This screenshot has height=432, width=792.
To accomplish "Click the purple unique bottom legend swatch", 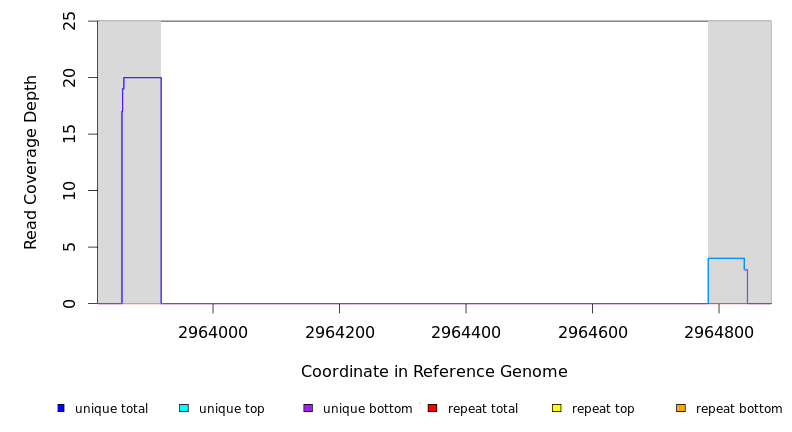I will click(308, 408).
